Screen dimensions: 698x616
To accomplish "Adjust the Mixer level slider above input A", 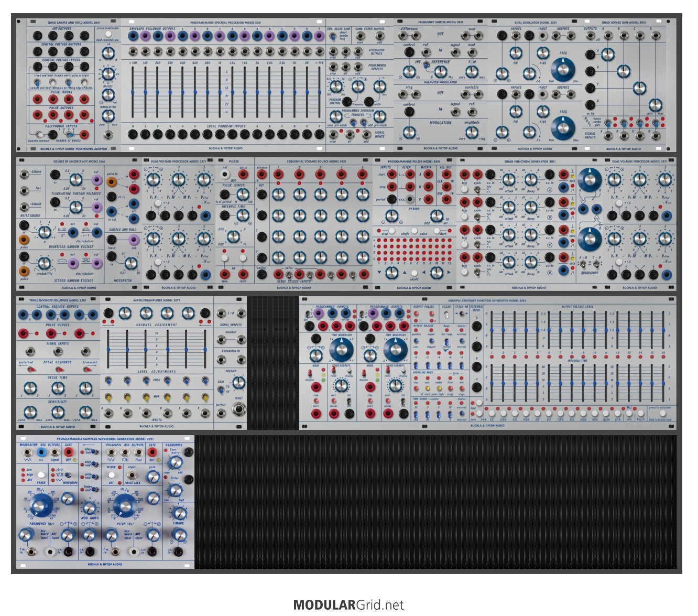I will (x=108, y=349).
